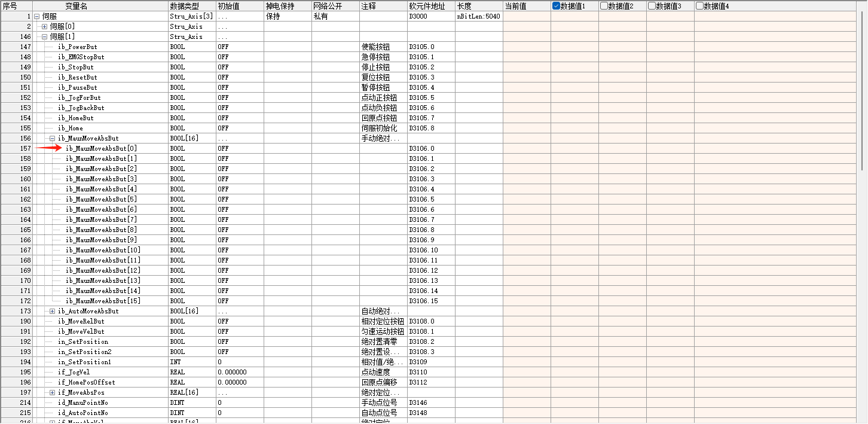Image resolution: width=868 pixels, height=424 pixels.
Task: Select the ib_PowerBut variable name
Action: [x=78, y=47]
